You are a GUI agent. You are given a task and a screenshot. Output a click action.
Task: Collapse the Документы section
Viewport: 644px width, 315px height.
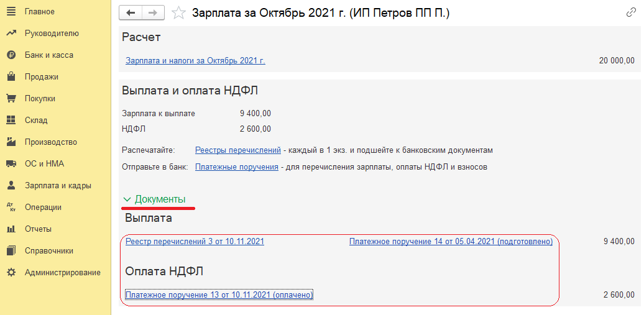coord(154,199)
